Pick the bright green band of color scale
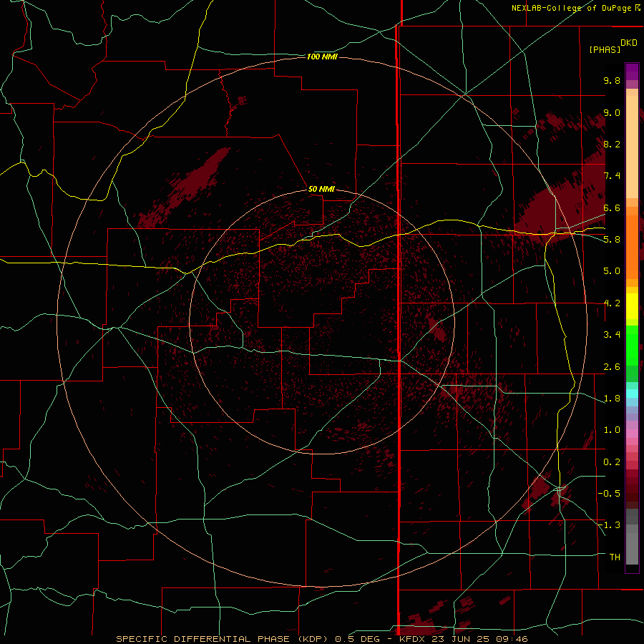The image size is (644, 644). (632, 345)
